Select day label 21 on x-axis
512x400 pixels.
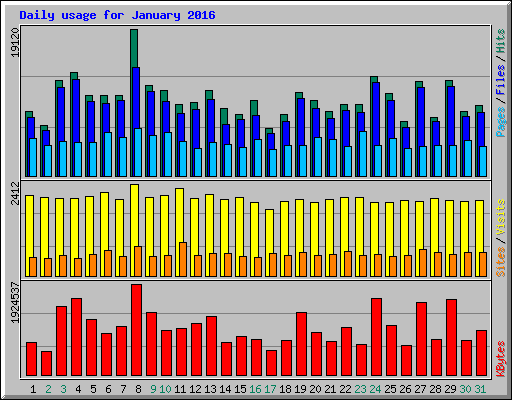click(330, 389)
